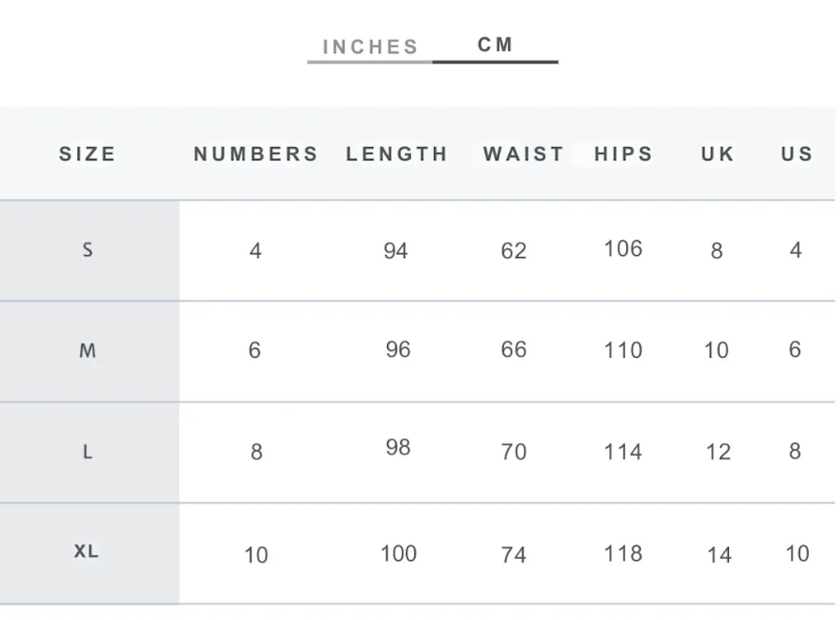This screenshot has height=620, width=840.
Task: Click the waist value 62
Action: coord(514,251)
